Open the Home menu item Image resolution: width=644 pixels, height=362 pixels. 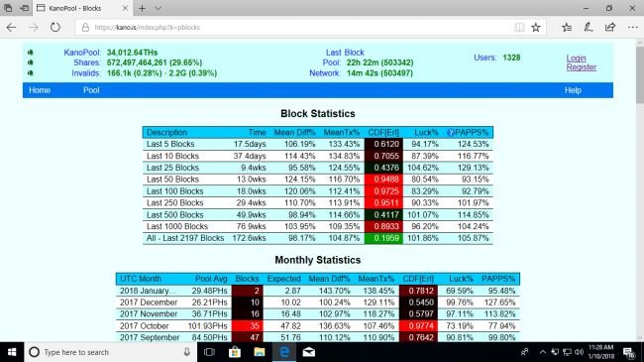click(x=40, y=90)
